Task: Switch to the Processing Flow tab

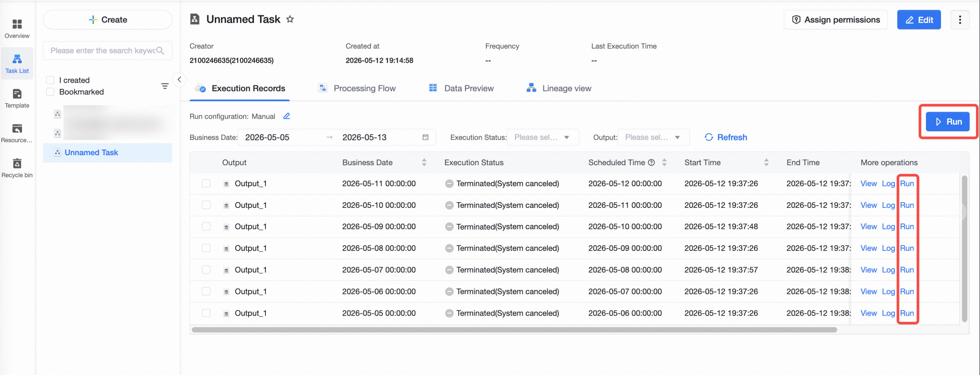Action: pyautogui.click(x=357, y=88)
